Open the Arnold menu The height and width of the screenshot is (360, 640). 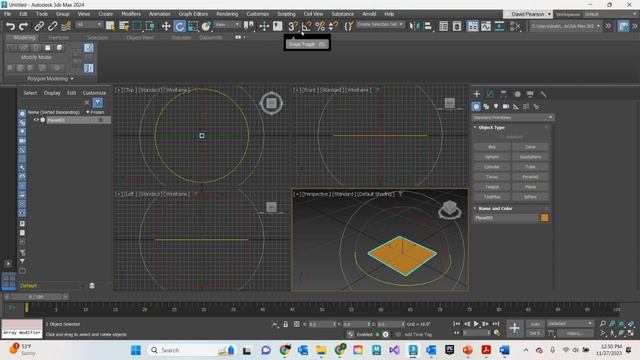[369, 14]
